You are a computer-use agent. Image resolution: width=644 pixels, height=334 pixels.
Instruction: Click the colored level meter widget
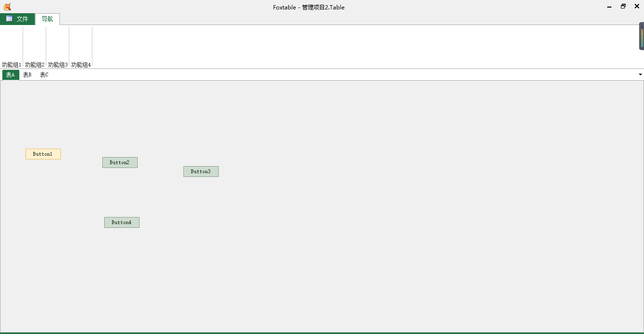click(x=642, y=36)
